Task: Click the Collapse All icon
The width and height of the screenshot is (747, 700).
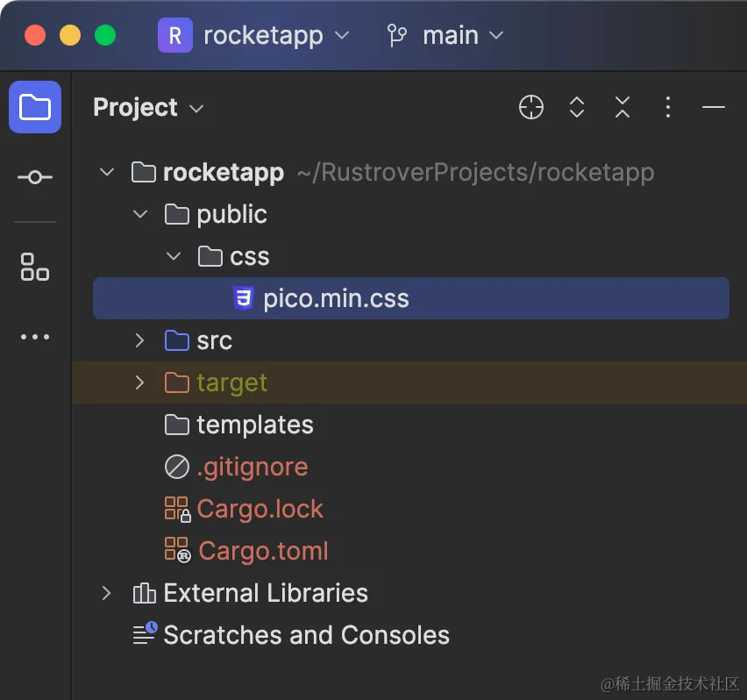Action: pyautogui.click(x=622, y=108)
